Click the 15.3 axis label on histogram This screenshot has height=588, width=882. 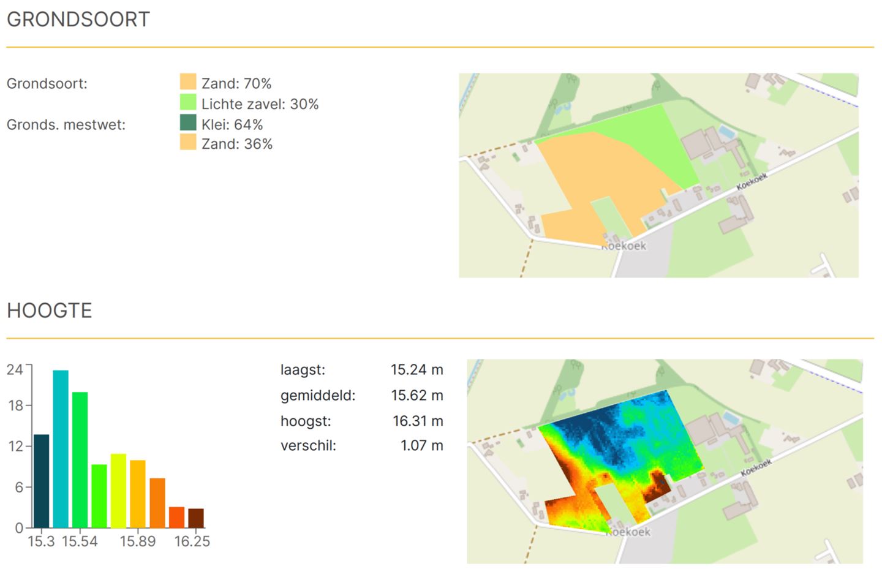41,541
